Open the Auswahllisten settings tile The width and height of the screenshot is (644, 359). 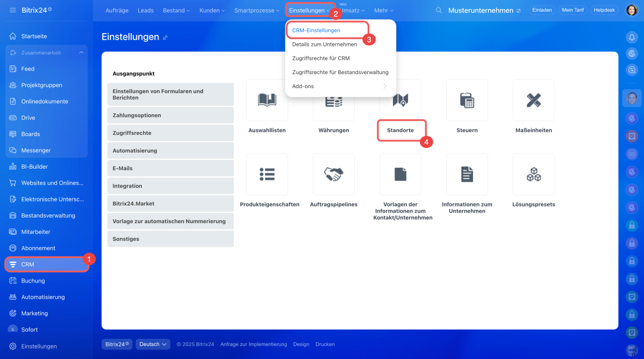267,100
